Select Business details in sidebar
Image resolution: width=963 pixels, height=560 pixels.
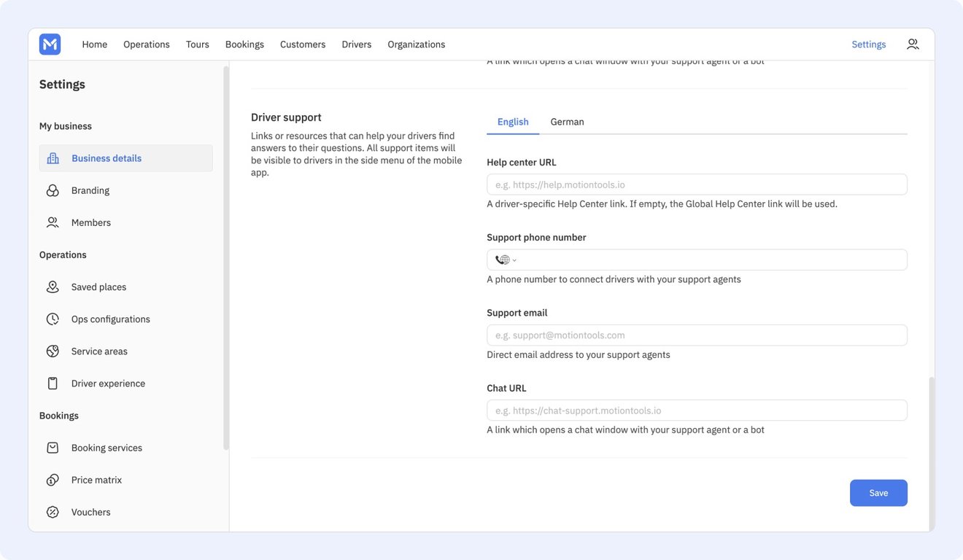coord(126,158)
